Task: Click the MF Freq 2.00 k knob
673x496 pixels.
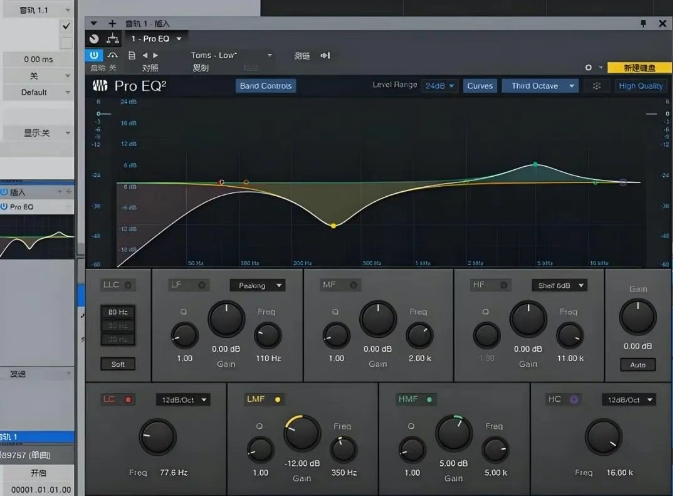Action: 419,336
